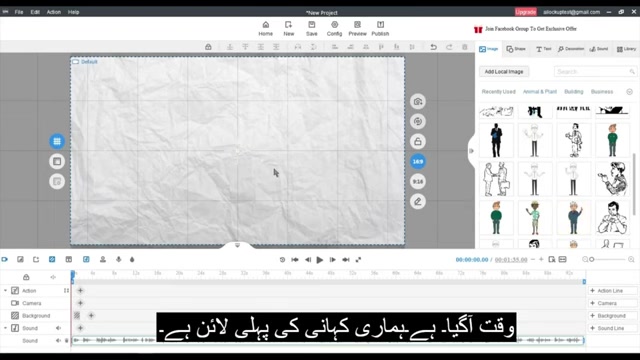Click Add Local Image button
This screenshot has width=640, height=360.
504,71
